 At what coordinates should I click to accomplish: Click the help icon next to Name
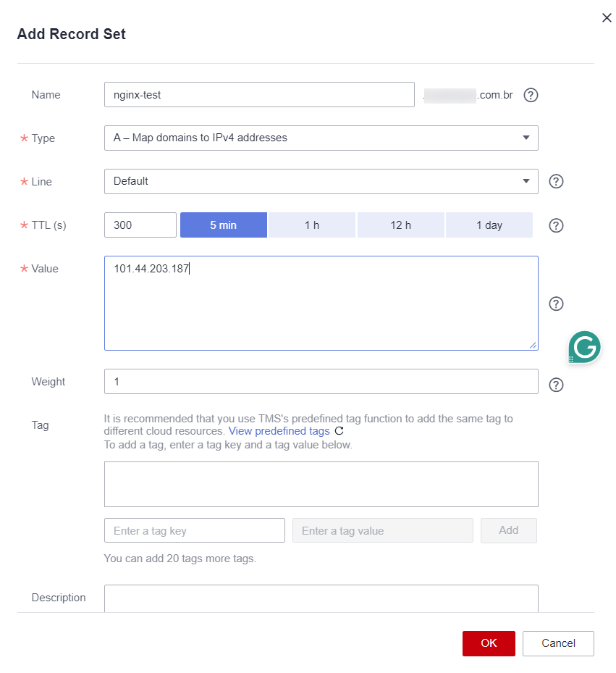[531, 95]
